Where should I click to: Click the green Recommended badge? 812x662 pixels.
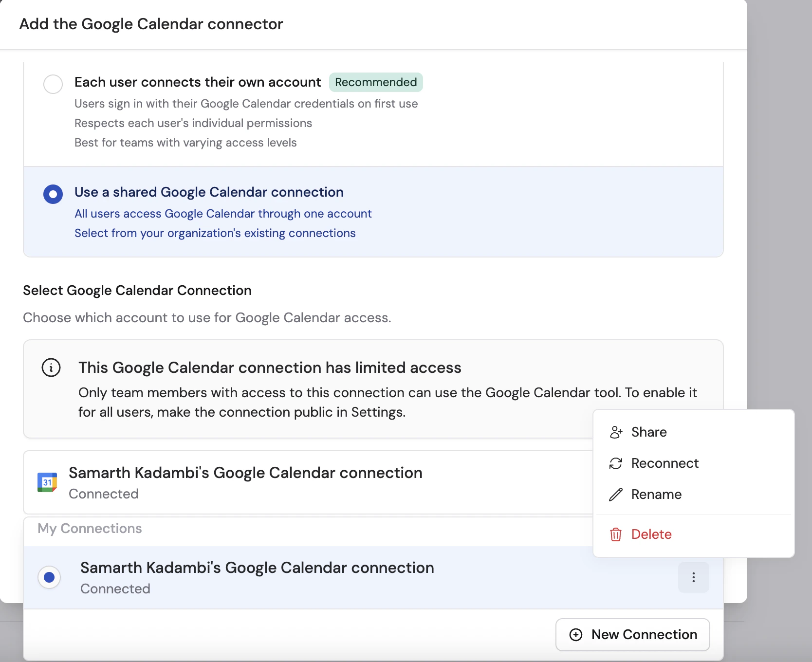pos(376,82)
